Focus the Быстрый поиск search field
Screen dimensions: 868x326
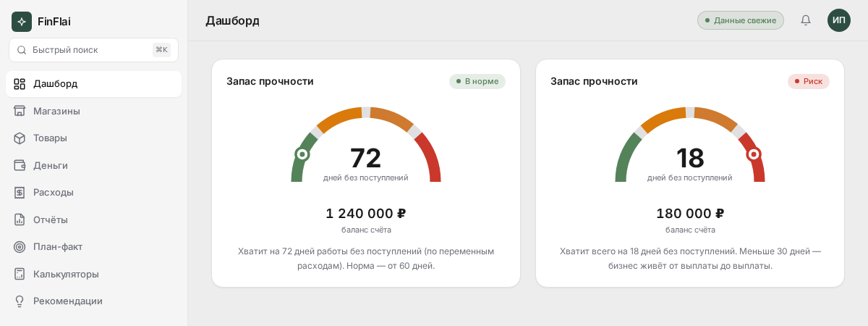click(93, 50)
